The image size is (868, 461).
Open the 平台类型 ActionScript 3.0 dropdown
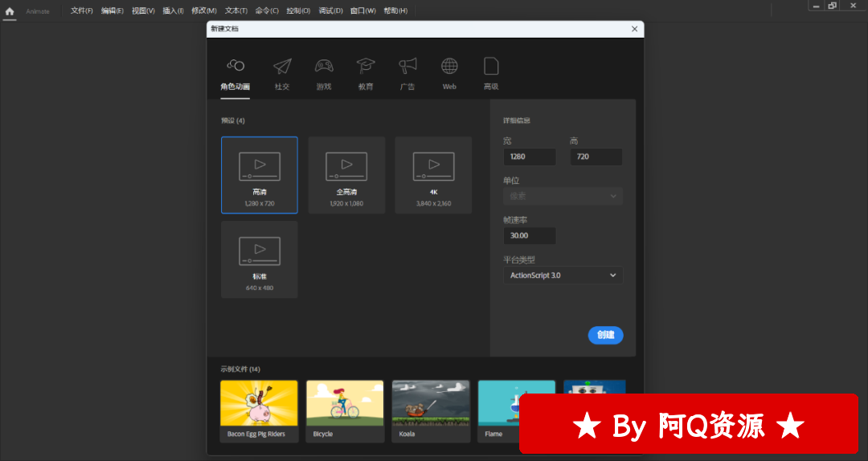563,275
